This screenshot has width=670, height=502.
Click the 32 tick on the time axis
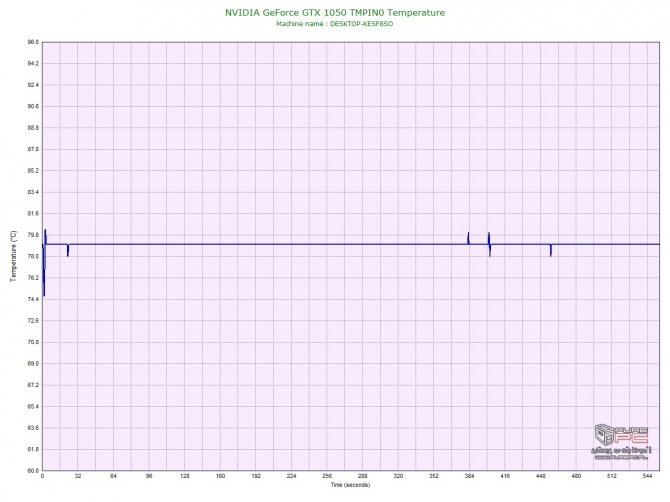[78, 476]
